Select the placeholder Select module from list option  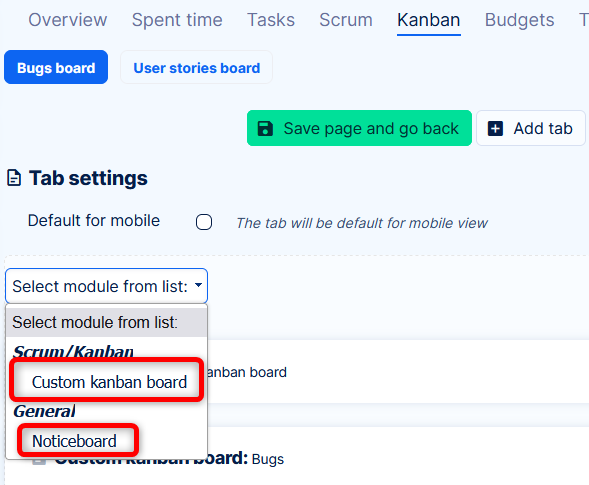click(106, 322)
